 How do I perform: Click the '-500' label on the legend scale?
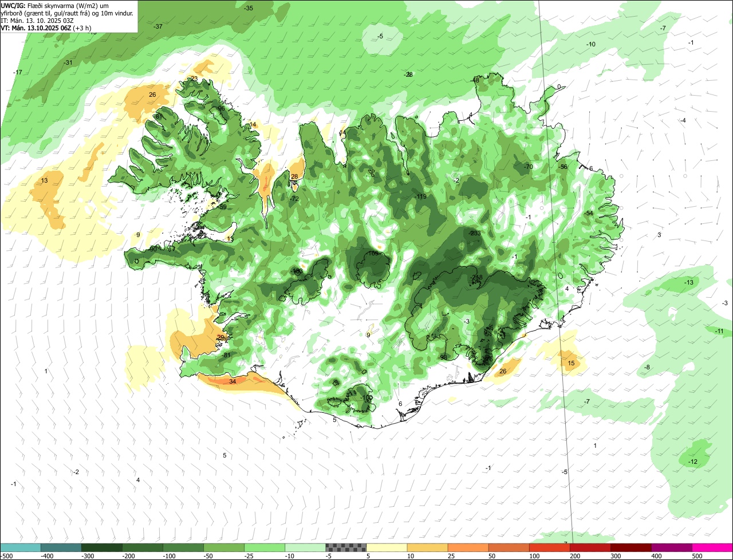6,556
